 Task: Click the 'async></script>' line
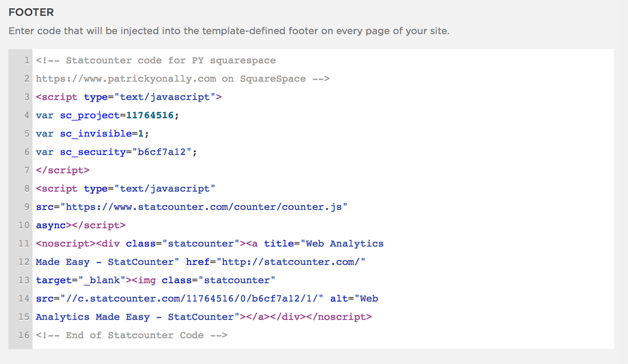pyautogui.click(x=80, y=225)
